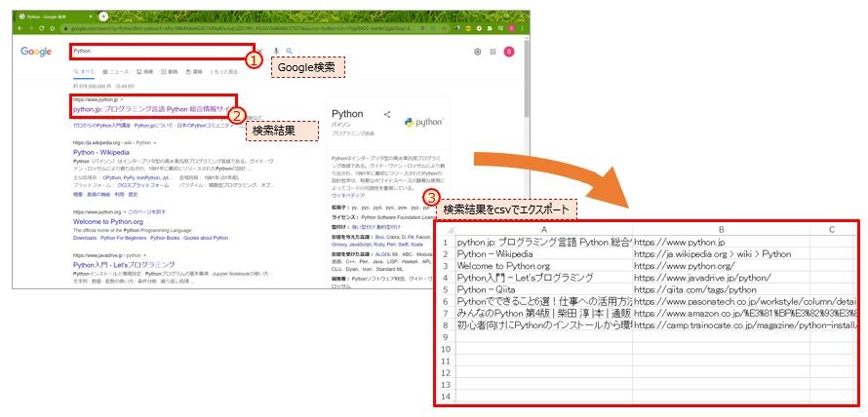Viewport: 868px width, 417px height.
Task: Click the Python search input field
Action: click(162, 51)
